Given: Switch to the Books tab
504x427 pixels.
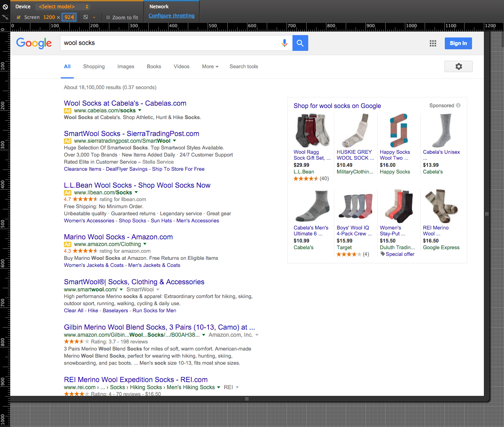Looking at the screenshot, I should (x=154, y=67).
